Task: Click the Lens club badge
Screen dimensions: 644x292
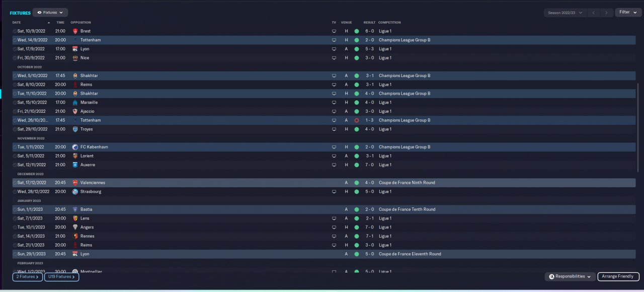Action: (x=75, y=218)
